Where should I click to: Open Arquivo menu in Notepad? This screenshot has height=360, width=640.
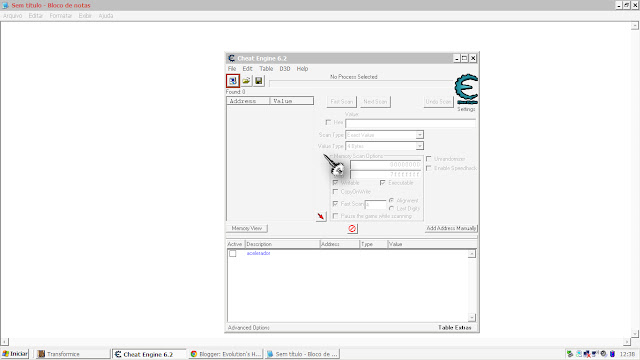click(x=13, y=16)
